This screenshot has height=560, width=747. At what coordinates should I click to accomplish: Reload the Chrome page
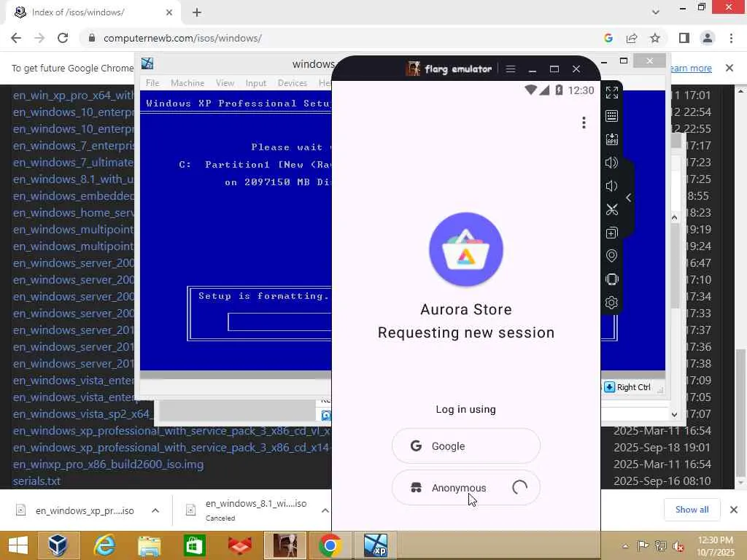coord(63,38)
